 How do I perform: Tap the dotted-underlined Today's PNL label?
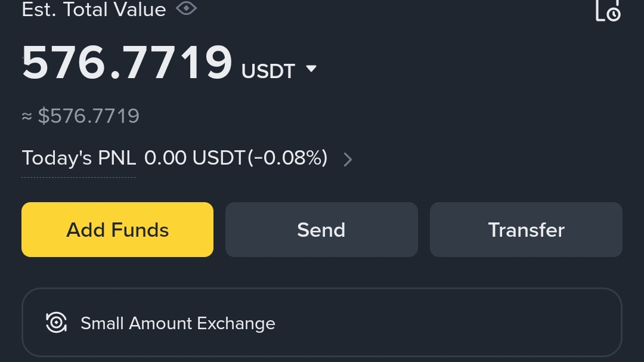click(x=79, y=158)
